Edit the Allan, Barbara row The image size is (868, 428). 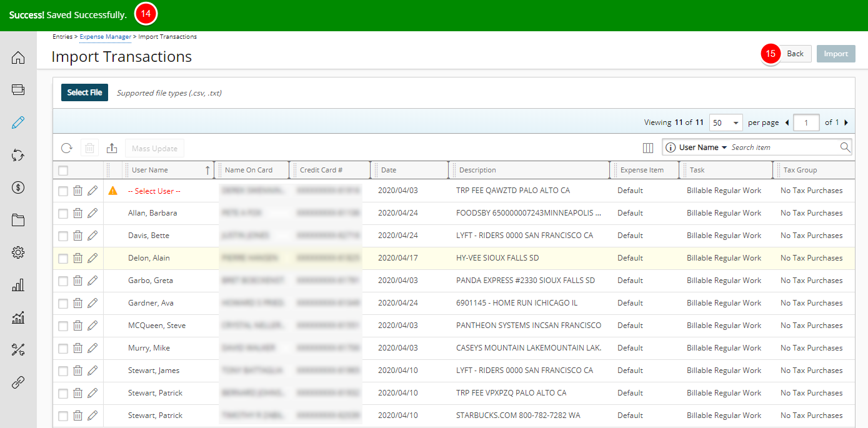point(92,213)
